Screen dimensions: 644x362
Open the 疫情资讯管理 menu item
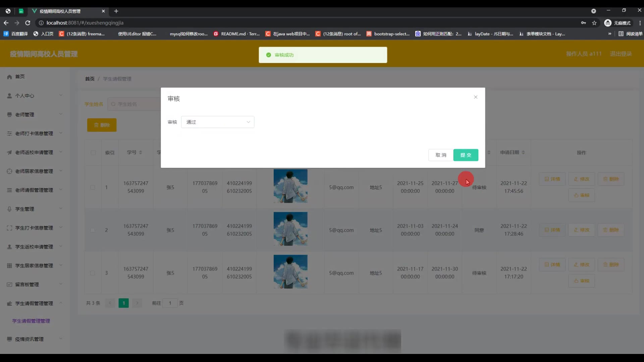tap(29, 339)
